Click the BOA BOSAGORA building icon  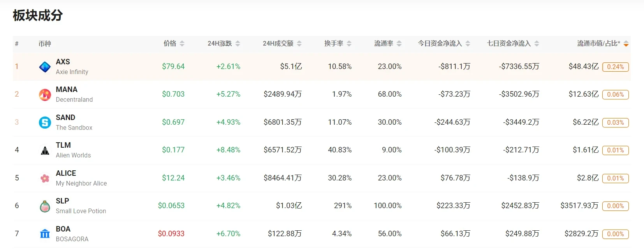45,234
